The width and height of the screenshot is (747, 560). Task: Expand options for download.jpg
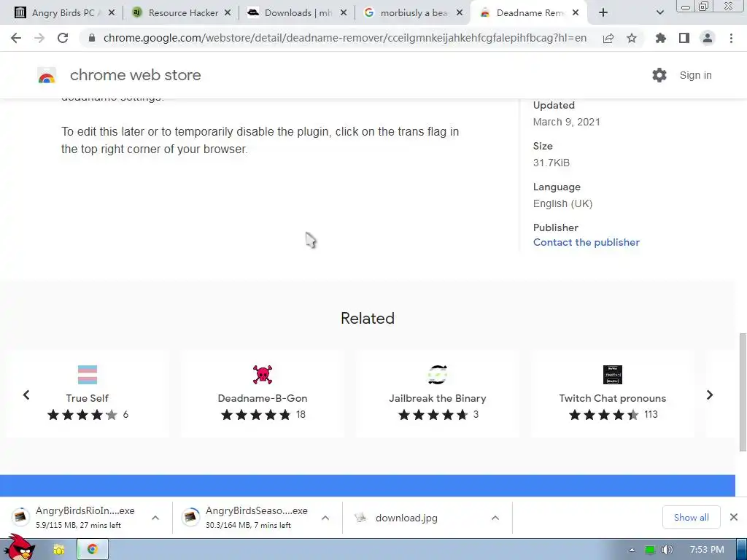tap(495, 518)
